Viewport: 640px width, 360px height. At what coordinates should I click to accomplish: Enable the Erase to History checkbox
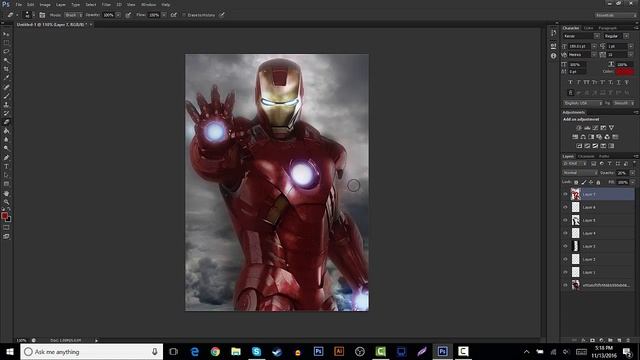[x=184, y=15]
